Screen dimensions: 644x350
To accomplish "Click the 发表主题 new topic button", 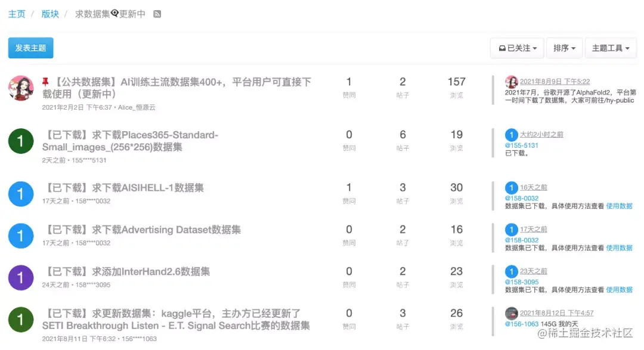I will [x=31, y=48].
